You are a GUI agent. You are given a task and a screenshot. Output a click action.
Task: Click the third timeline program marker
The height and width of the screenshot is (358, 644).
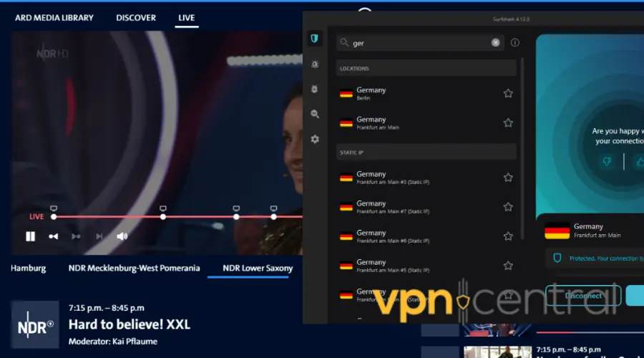(236, 217)
